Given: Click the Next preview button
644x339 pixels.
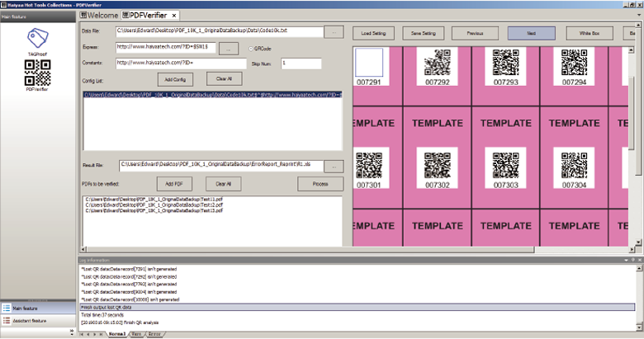Looking at the screenshot, I should [532, 33].
